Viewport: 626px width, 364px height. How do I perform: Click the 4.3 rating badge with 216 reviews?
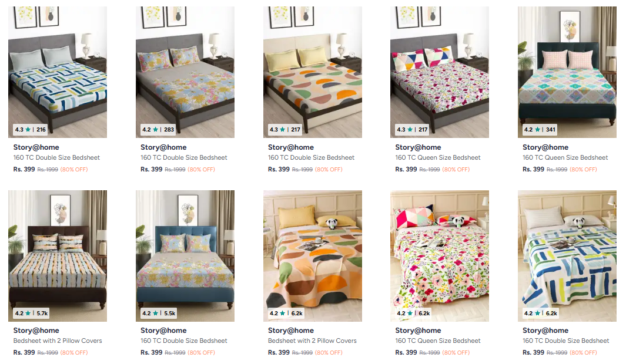[31, 130]
